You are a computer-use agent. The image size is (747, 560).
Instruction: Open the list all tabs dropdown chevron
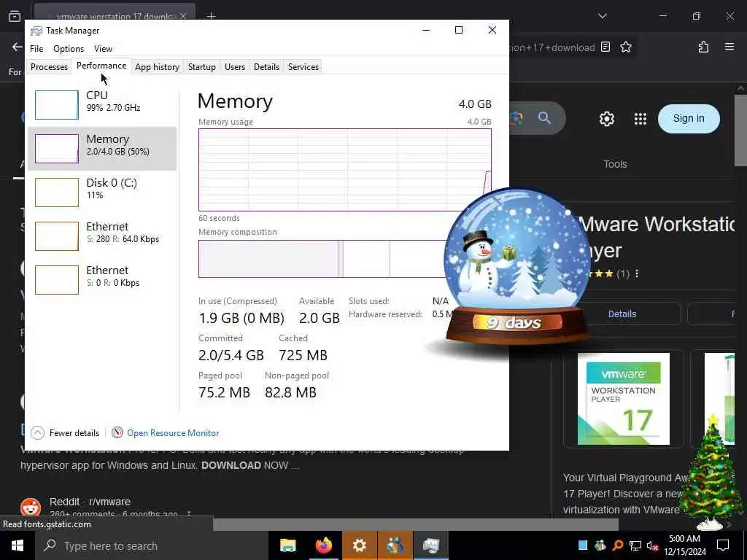[602, 16]
